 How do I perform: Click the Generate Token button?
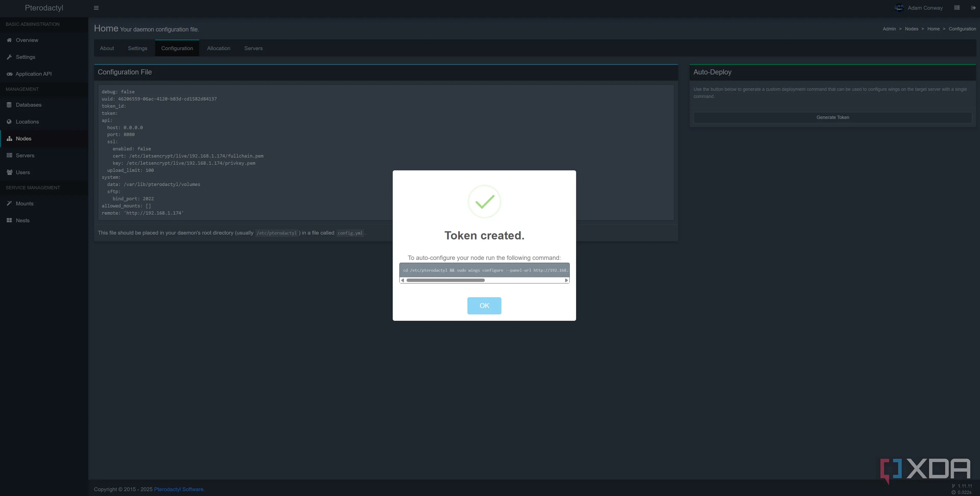point(832,117)
